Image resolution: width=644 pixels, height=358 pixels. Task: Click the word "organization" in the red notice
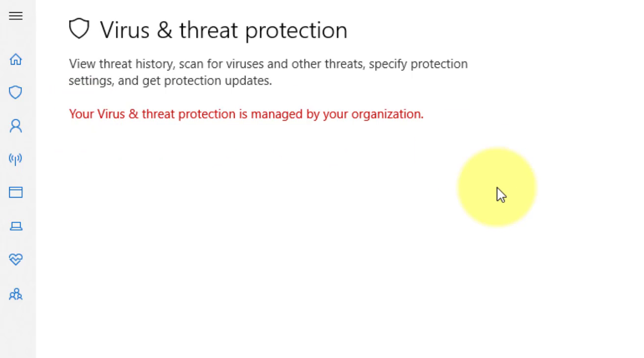[386, 114]
